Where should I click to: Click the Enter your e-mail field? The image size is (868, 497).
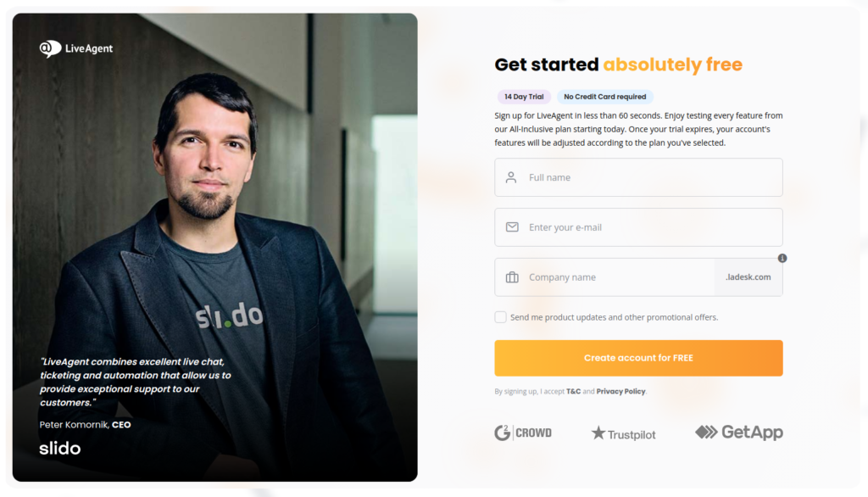click(638, 227)
